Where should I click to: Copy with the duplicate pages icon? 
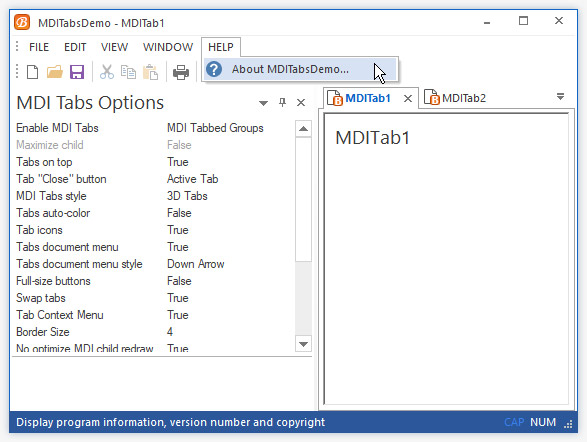[128, 72]
